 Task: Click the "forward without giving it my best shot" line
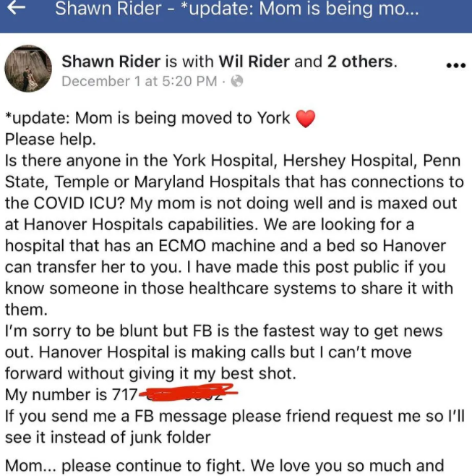coord(150,373)
